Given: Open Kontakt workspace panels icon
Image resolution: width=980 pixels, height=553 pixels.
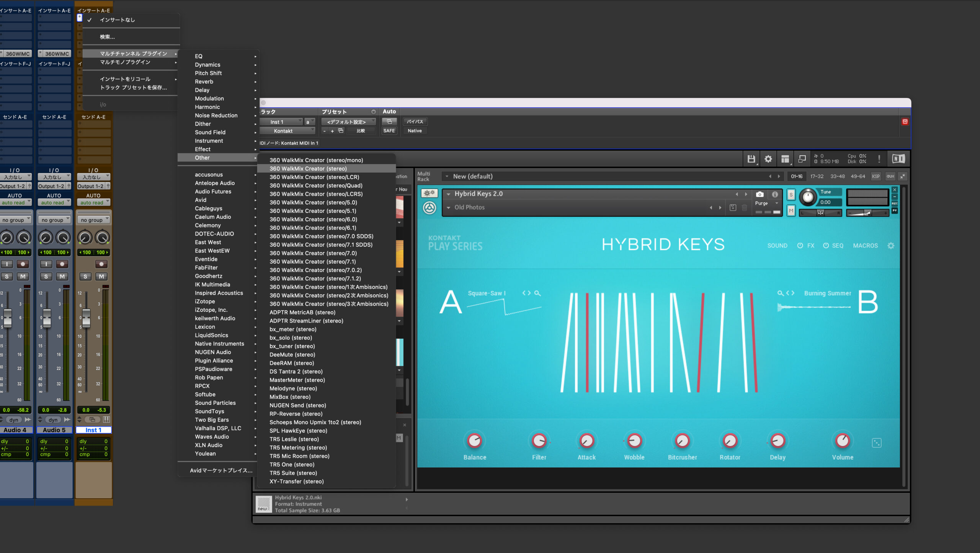Looking at the screenshot, I should (785, 159).
